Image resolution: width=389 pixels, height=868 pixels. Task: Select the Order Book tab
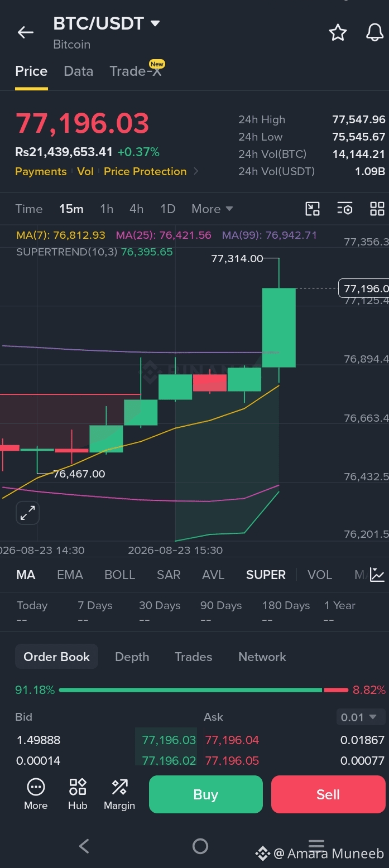[56, 657]
